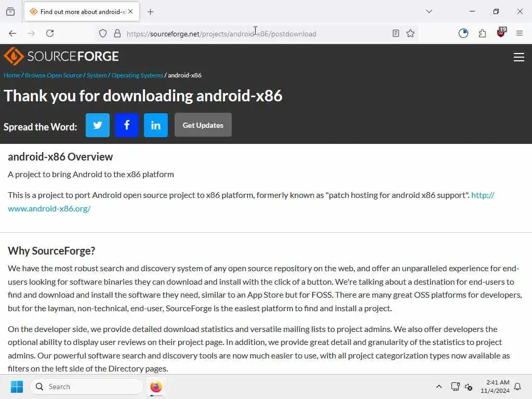Click android-x86 breadcrumb text
Screen dimensions: 532x399
(x=184, y=75)
